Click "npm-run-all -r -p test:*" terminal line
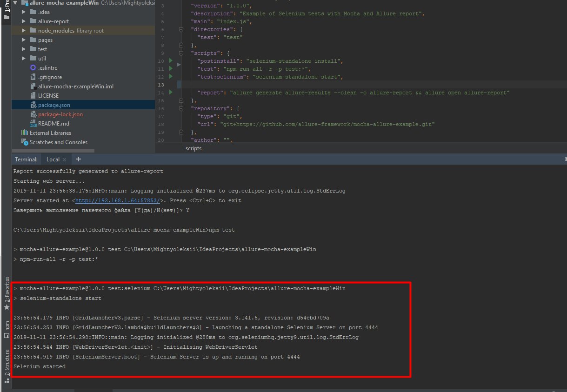 pyautogui.click(x=59, y=259)
